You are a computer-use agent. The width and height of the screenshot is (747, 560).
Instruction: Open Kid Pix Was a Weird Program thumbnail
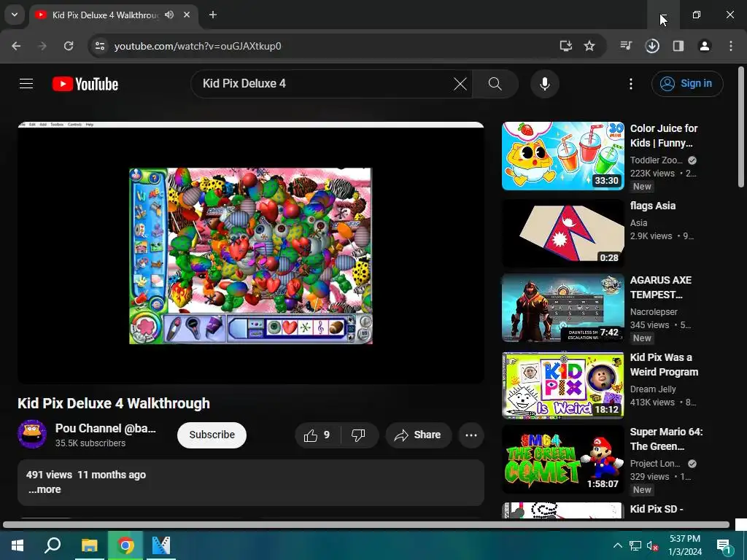click(x=563, y=385)
